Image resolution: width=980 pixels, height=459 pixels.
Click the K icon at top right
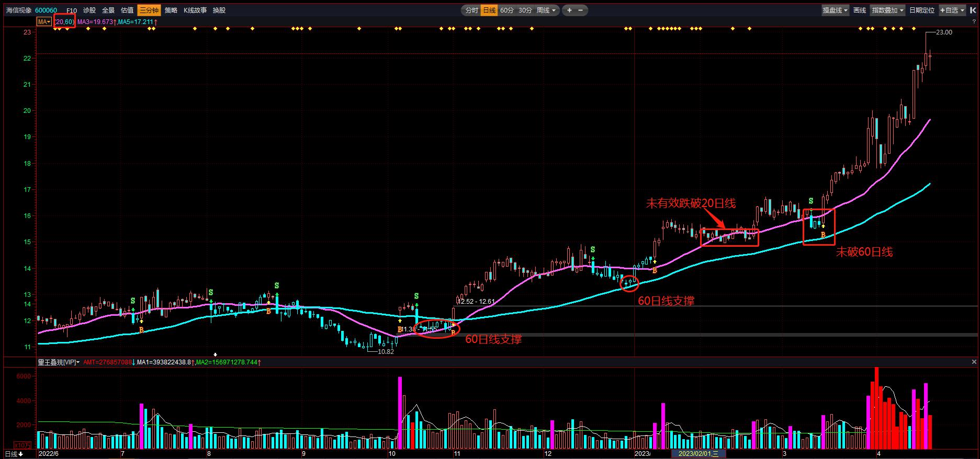[x=973, y=10]
